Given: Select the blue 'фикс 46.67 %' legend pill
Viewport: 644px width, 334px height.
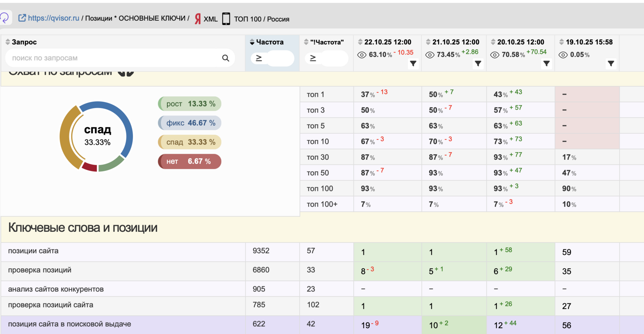Looking at the screenshot, I should (x=190, y=123).
